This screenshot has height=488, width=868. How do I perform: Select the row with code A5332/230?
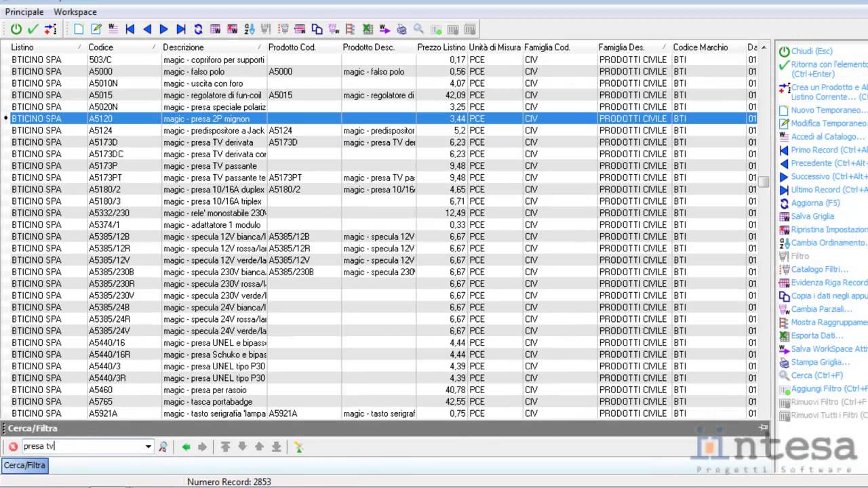380,213
